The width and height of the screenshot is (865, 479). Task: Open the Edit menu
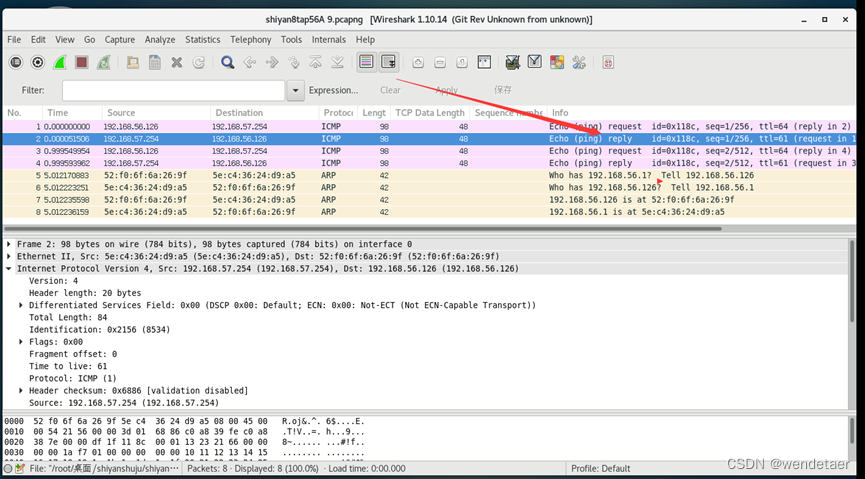click(38, 40)
